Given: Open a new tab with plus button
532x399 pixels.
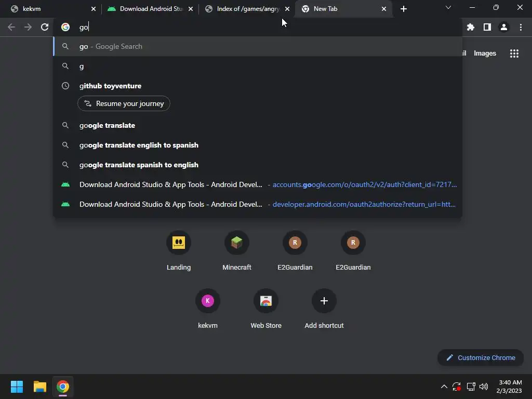Looking at the screenshot, I should (x=403, y=9).
